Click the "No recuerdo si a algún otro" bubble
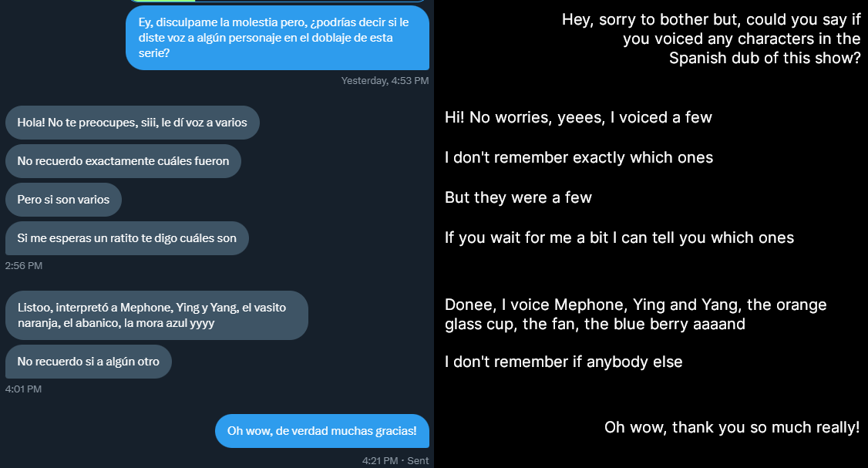868x468 pixels. point(88,362)
